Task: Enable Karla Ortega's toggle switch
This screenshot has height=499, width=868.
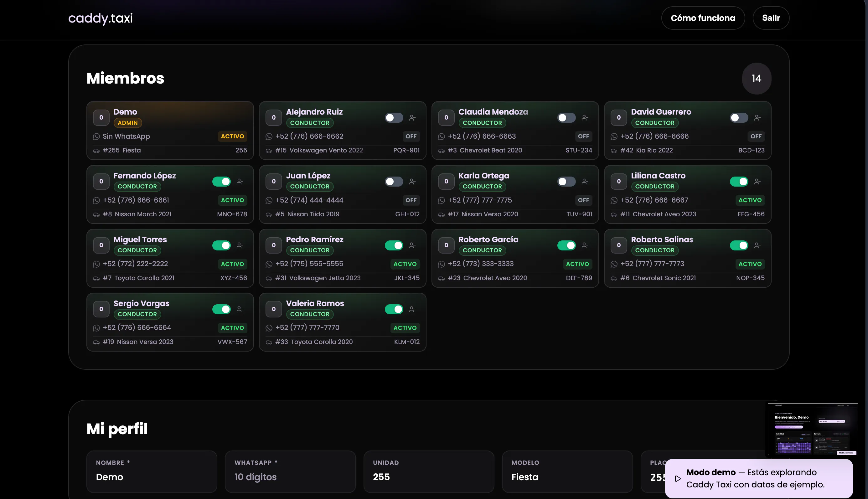Action: tap(566, 181)
